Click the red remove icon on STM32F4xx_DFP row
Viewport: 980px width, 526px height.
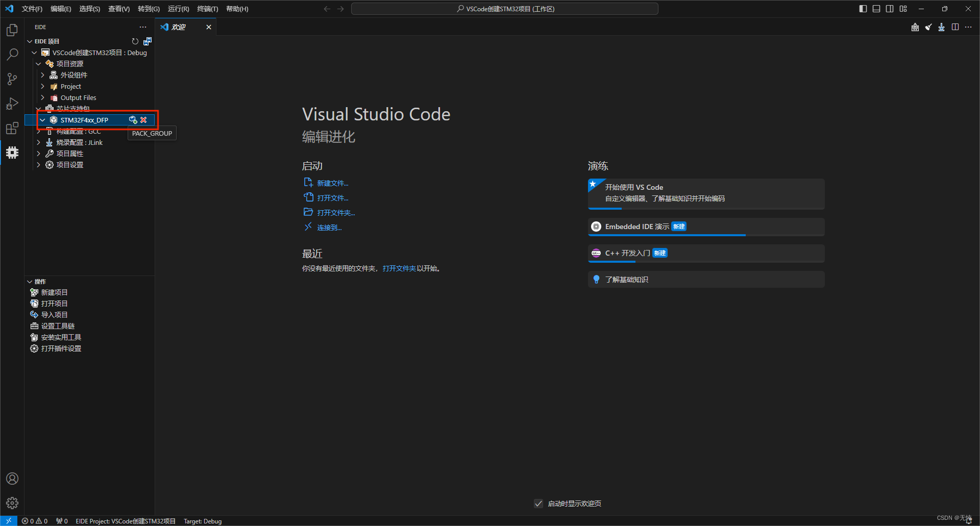tap(144, 120)
